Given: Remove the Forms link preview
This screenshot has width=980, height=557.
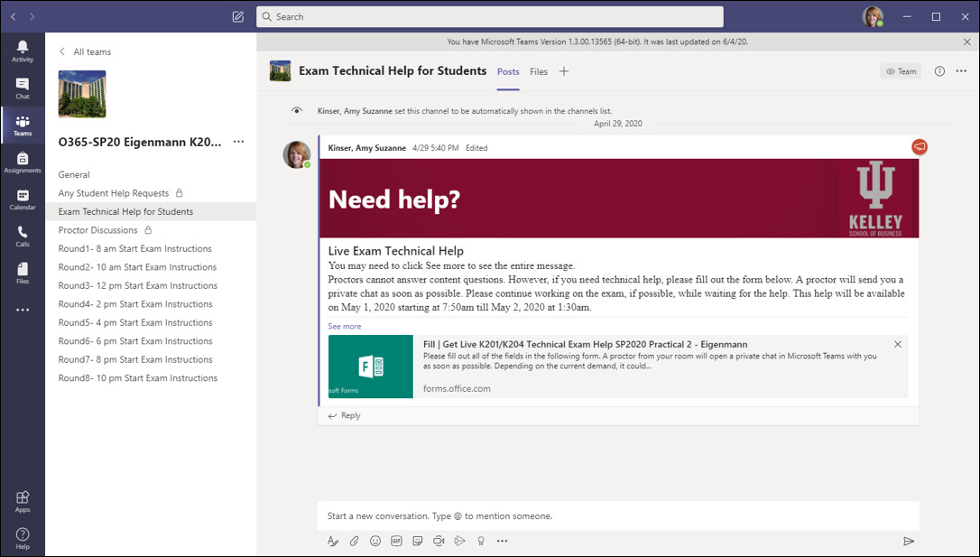Looking at the screenshot, I should [x=898, y=345].
